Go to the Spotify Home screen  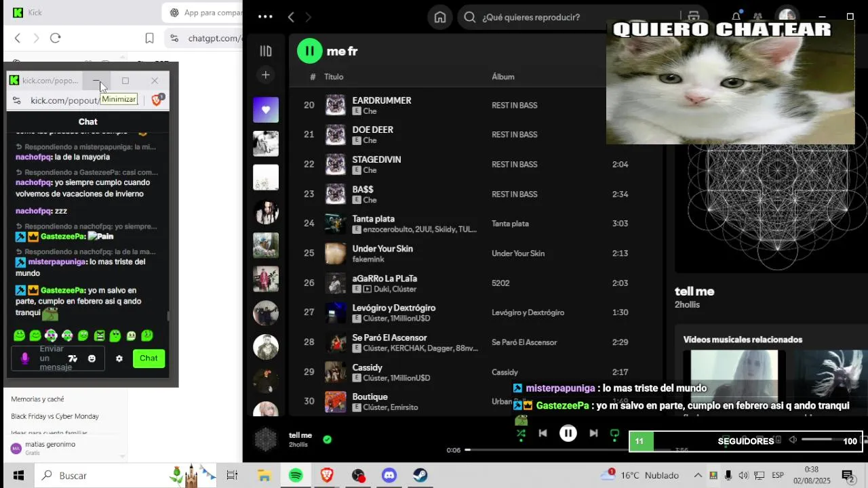tap(440, 17)
